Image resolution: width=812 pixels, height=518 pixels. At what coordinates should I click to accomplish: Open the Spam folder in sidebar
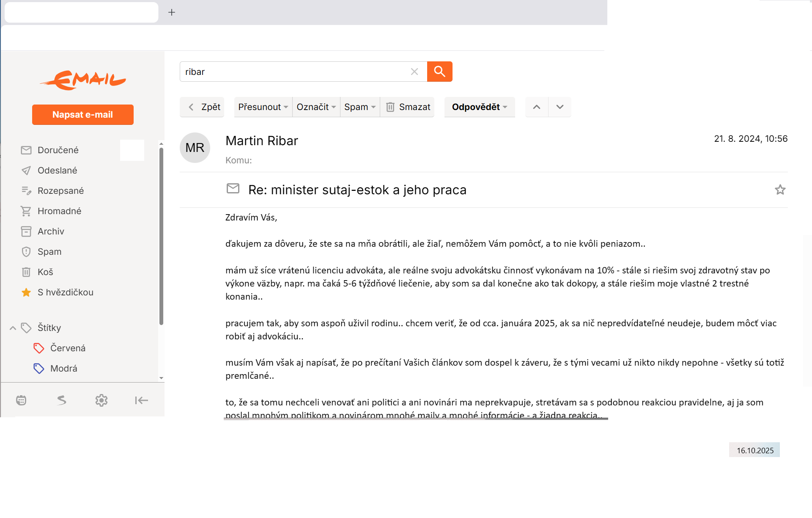(x=49, y=252)
